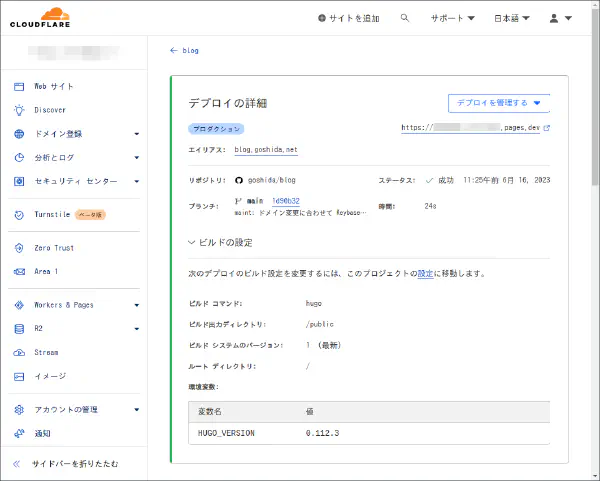Viewport: 600px width, 481px height.
Task: Click the Workers & Pages icon
Action: 19,305
